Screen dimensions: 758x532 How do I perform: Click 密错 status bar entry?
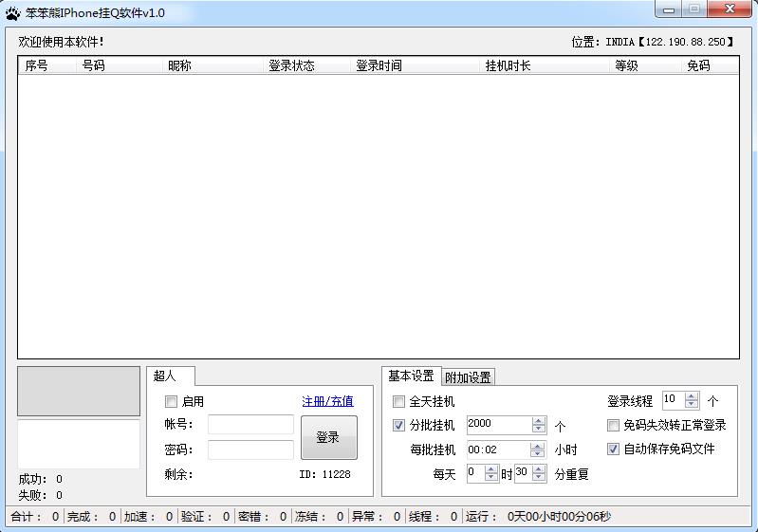[x=263, y=517]
